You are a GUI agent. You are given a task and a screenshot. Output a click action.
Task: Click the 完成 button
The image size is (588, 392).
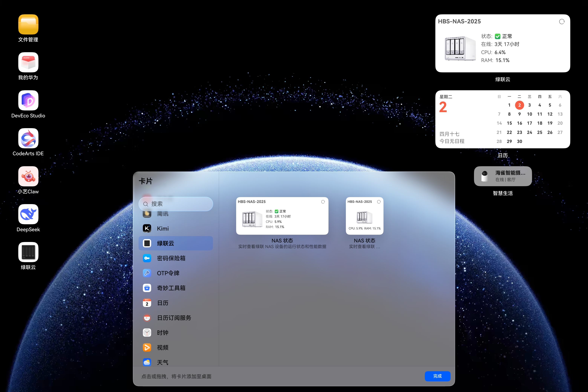click(437, 376)
